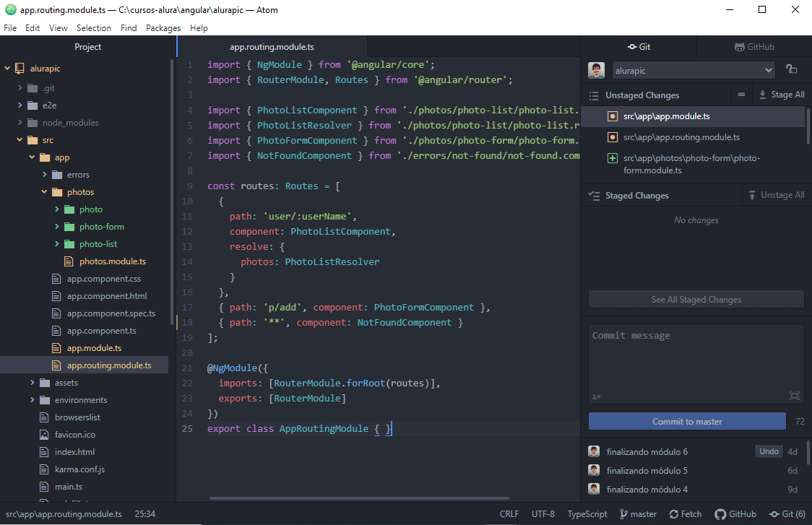Screen dimensions: 812x525
Task: Open the Help menu
Action: [199, 28]
